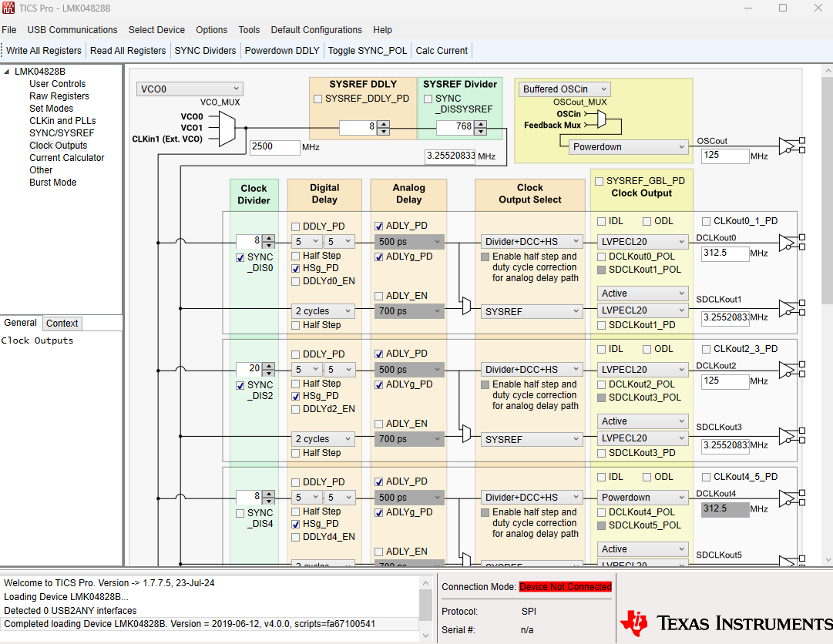833x644 pixels.
Task: Switch to the Context tab
Action: coord(62,324)
